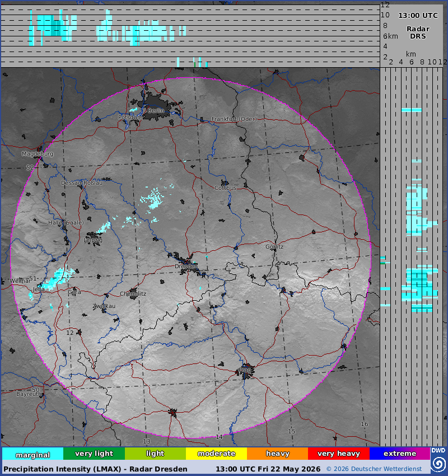Click the DWD spiral logo icon
448x476 pixels.
pyautogui.click(x=438, y=464)
